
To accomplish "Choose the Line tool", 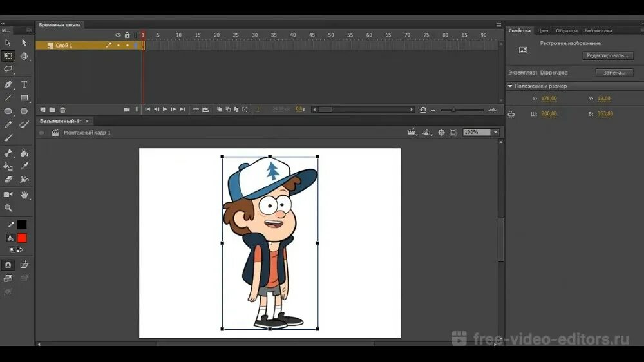I will coord(8,98).
